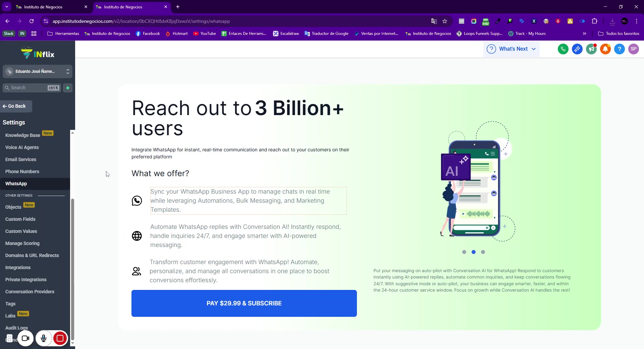Open the blue help question mark icon
The height and width of the screenshot is (349, 644).
(x=619, y=49)
